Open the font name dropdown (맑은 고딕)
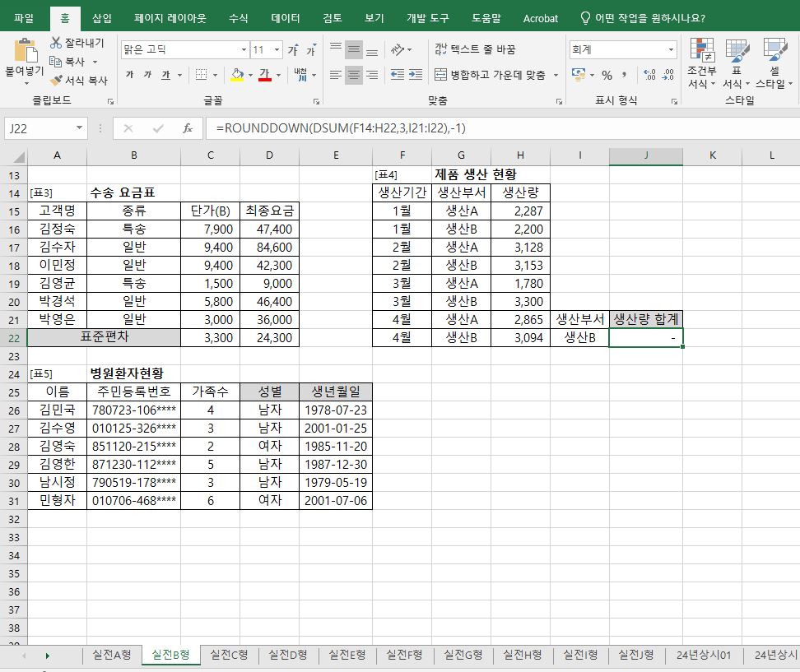Viewport: 800px width, 672px height. pos(244,50)
